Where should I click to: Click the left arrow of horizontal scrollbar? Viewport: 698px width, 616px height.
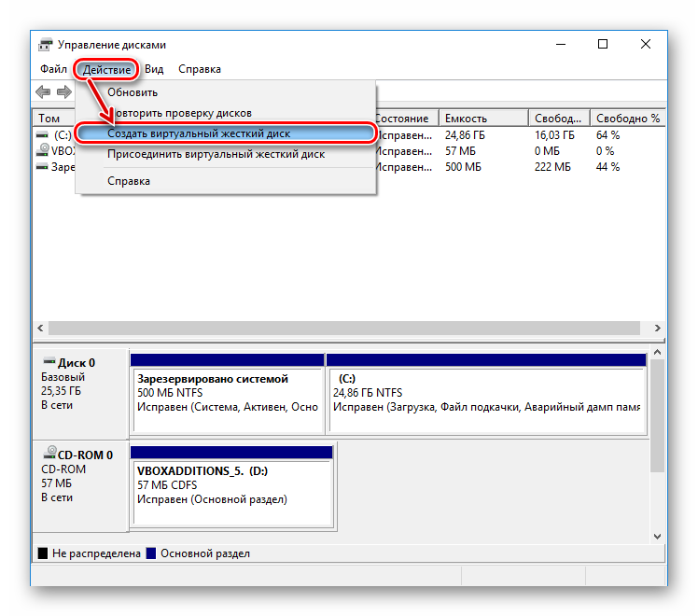click(40, 328)
